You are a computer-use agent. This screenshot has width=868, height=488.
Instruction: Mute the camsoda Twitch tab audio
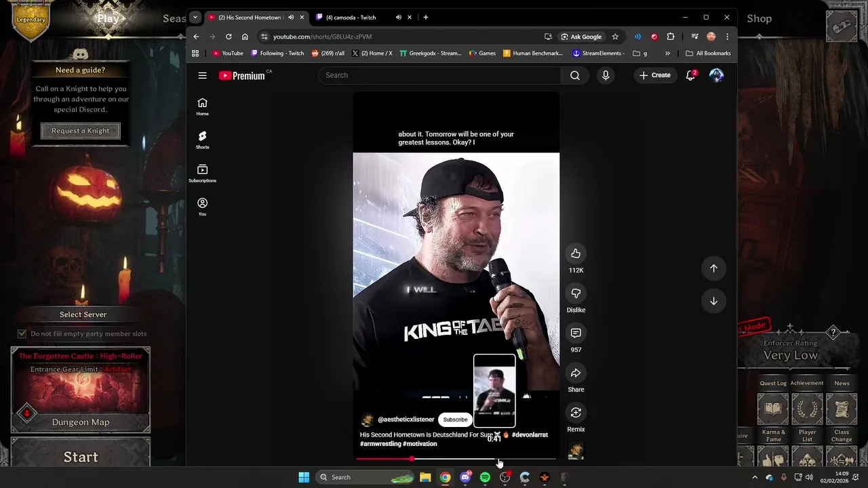pyautogui.click(x=398, y=18)
